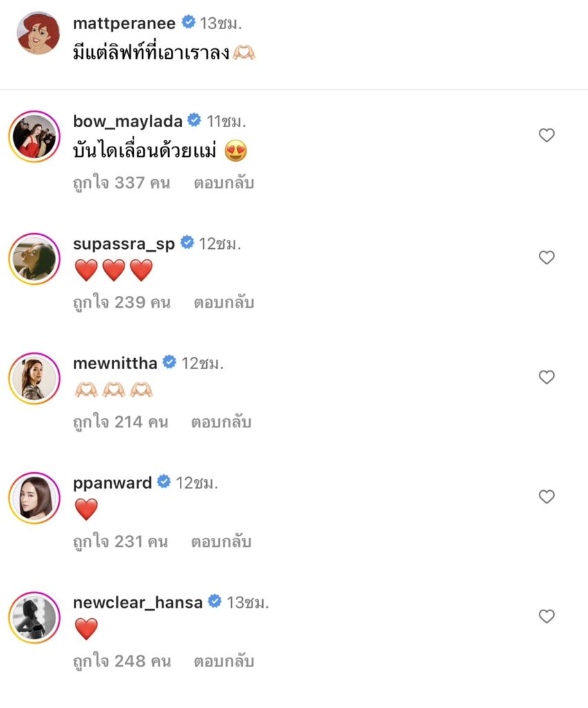The width and height of the screenshot is (588, 708).
Task: Tap the heart next to ppanward's comment
Action: tap(546, 496)
